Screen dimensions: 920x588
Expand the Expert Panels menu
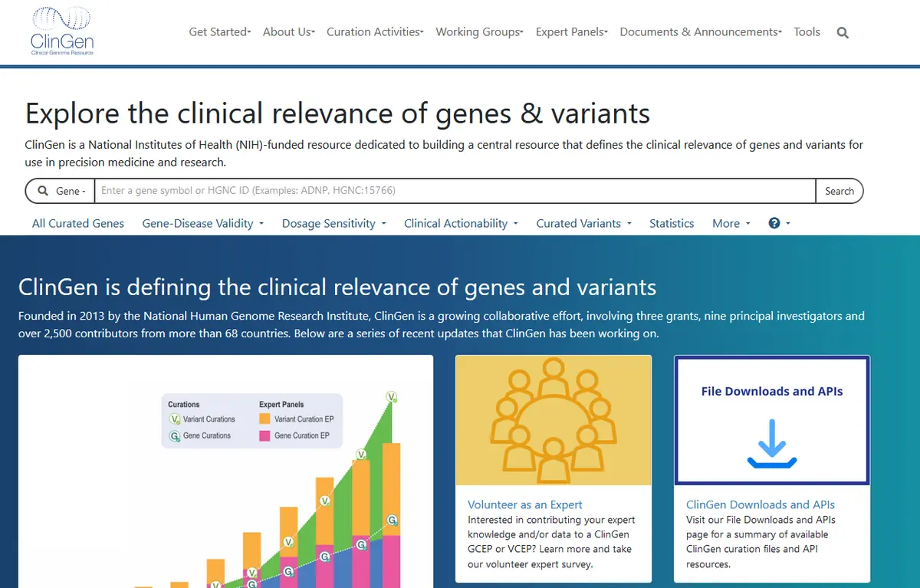pyautogui.click(x=572, y=32)
